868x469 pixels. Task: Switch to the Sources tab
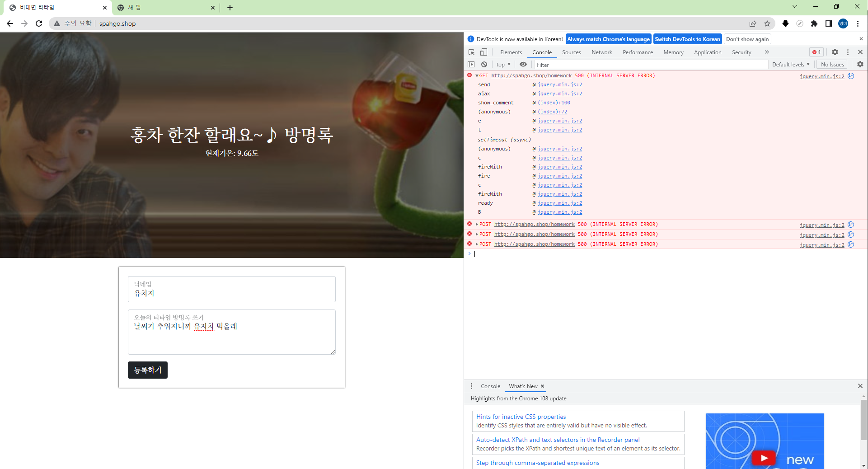pos(572,52)
